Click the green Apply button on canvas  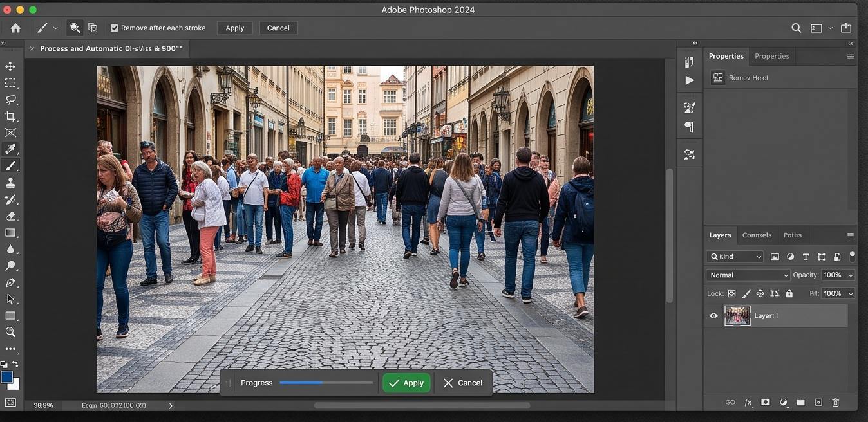[406, 383]
